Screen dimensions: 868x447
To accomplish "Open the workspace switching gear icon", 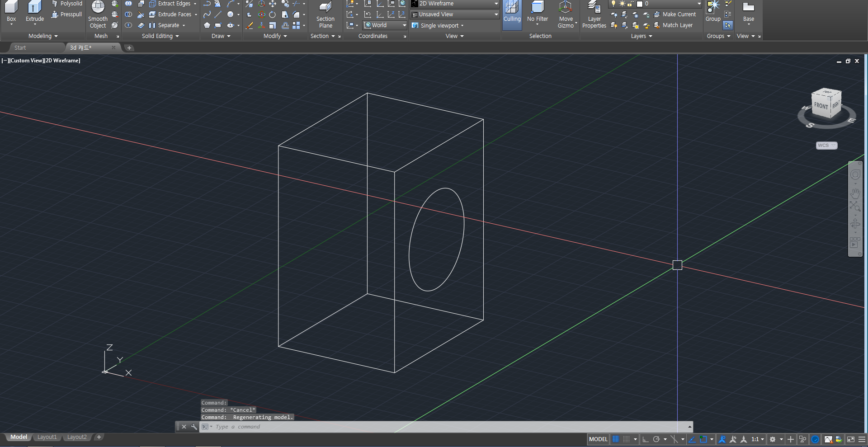I will [773, 439].
